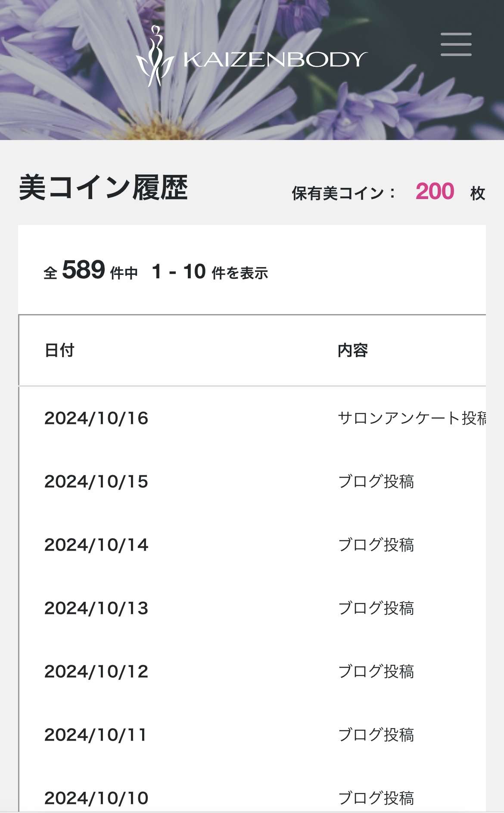Screen dimensions: 504x813
Task: Open the hamburger menu
Action: (456, 44)
